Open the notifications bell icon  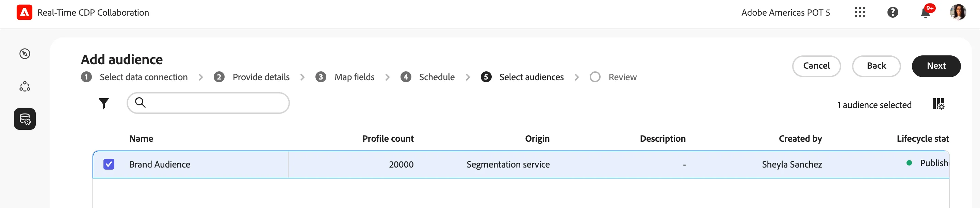925,13
